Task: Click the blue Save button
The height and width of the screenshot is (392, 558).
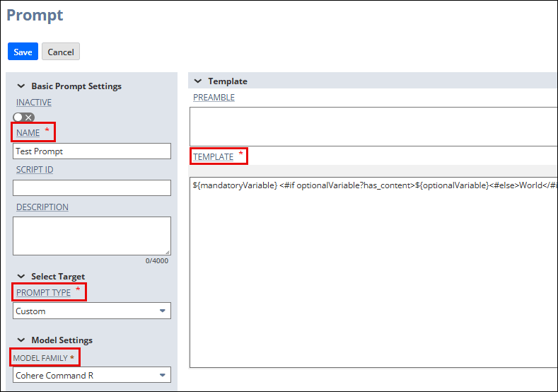Action: pyautogui.click(x=23, y=52)
